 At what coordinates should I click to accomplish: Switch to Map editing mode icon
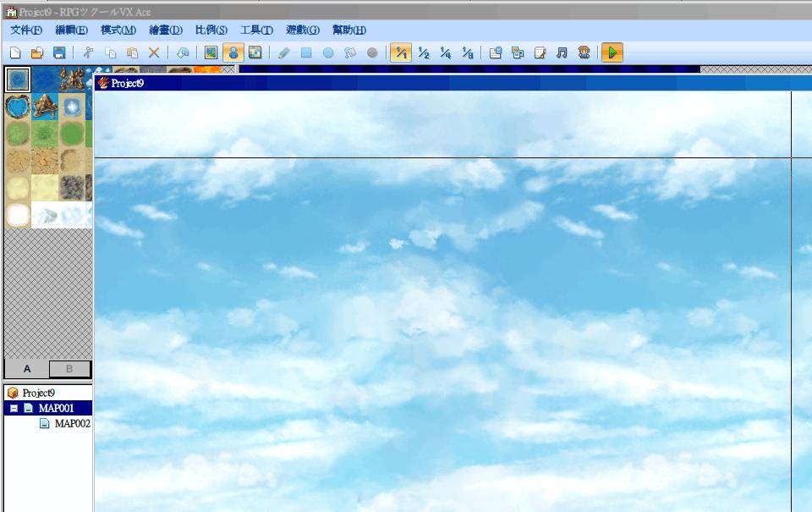211,52
